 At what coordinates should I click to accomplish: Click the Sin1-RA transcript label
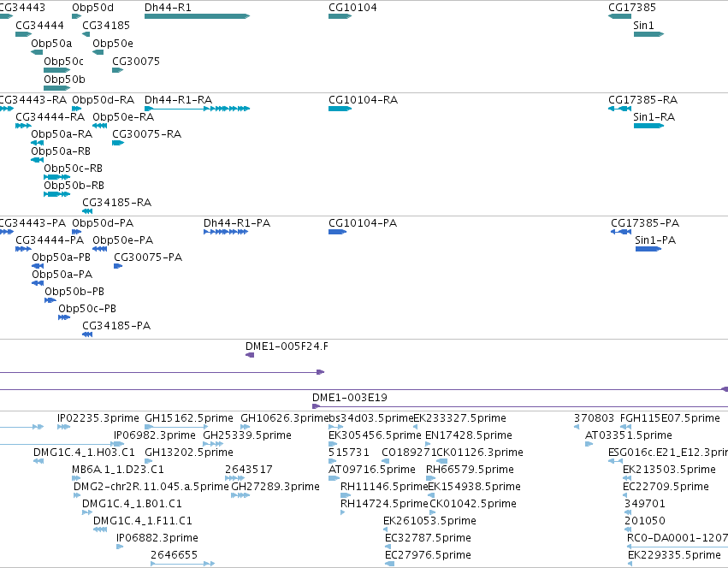pyautogui.click(x=654, y=117)
